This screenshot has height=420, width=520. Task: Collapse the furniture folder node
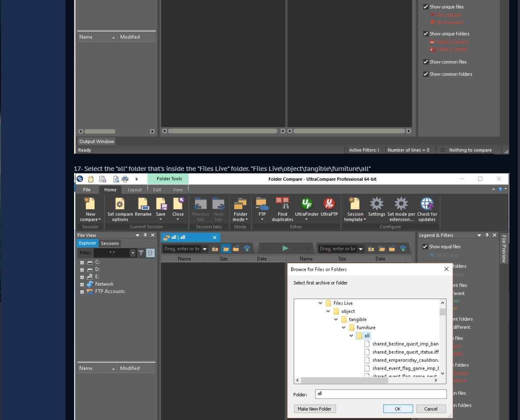point(343,327)
